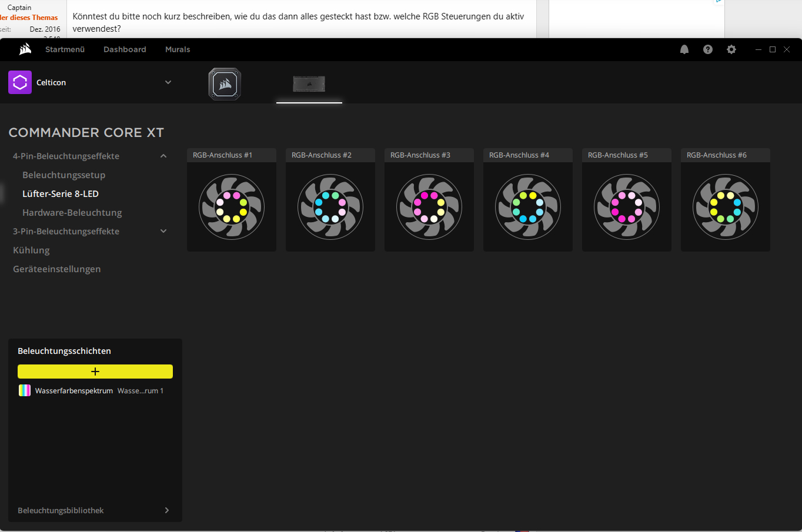This screenshot has width=802, height=532.
Task: Select the Corsair cooler device icon
Action: pyautogui.click(x=225, y=84)
